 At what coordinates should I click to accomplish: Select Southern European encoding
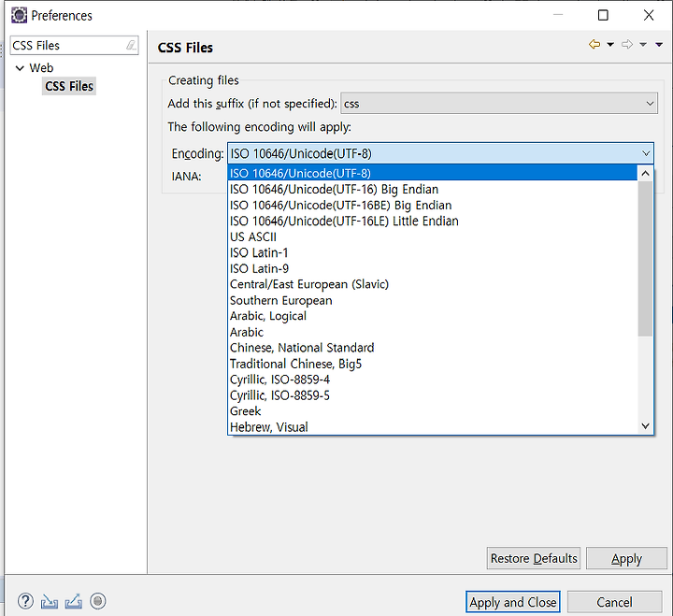coord(432,300)
